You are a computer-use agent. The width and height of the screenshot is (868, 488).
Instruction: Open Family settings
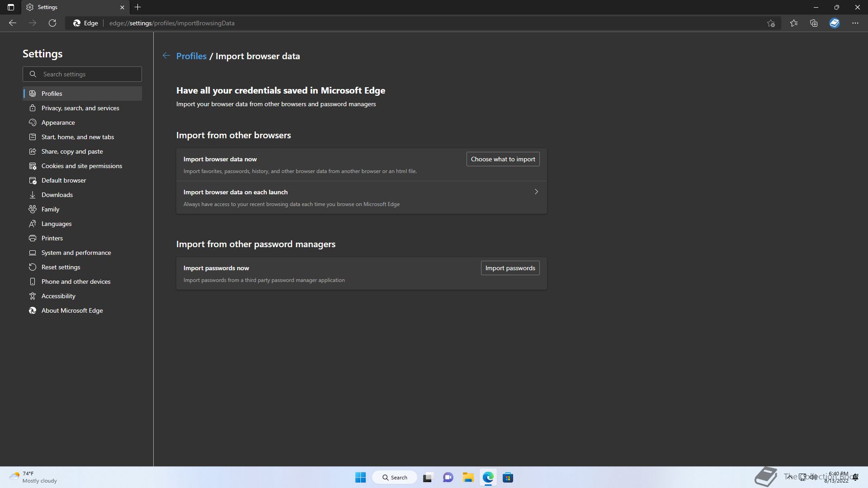[82, 209]
